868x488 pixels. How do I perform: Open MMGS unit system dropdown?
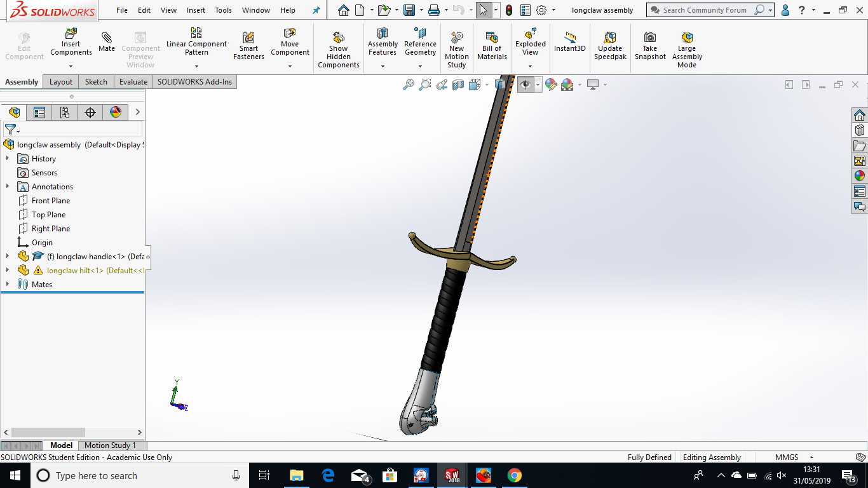pyautogui.click(x=811, y=457)
